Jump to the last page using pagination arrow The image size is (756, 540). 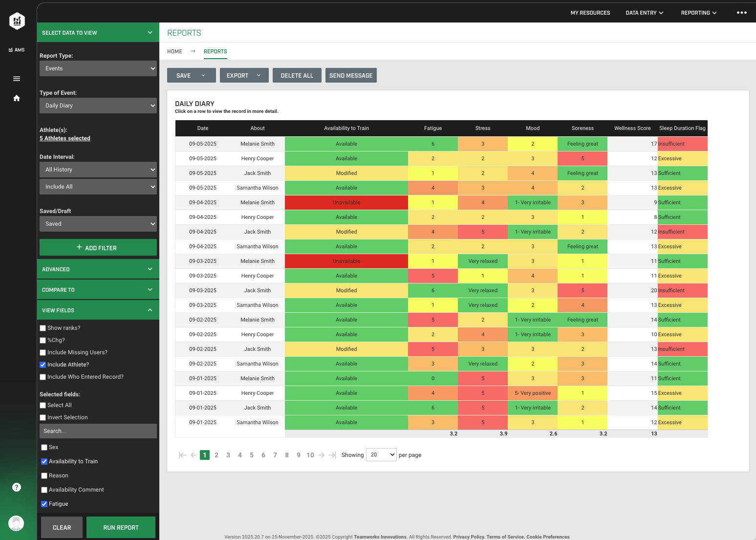(333, 455)
